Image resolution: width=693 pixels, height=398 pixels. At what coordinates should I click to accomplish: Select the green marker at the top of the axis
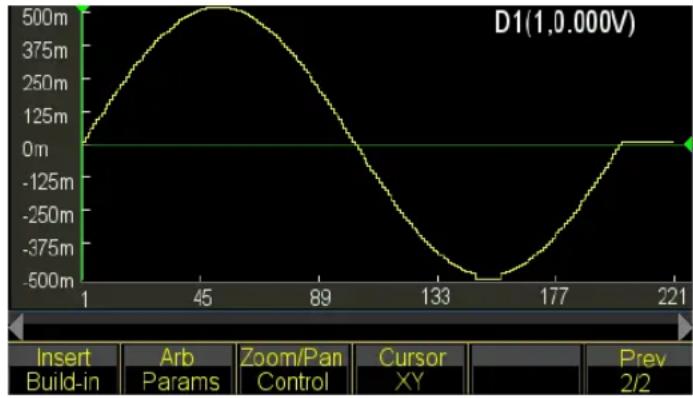[83, 8]
